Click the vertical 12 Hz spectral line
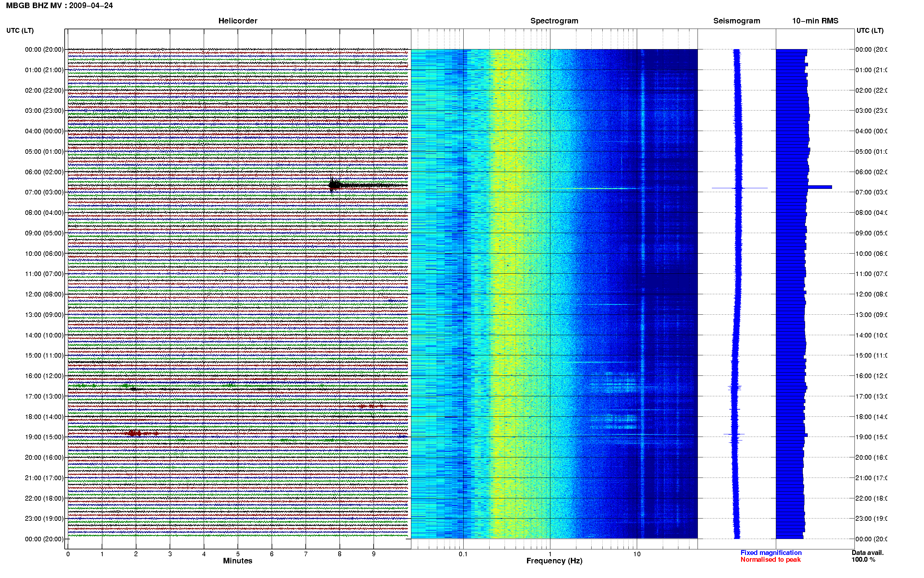 tap(643, 294)
